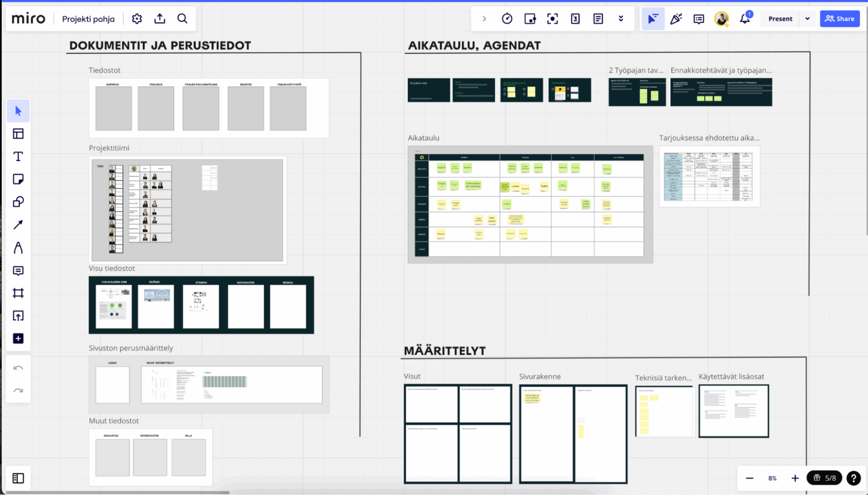The image size is (868, 495).
Task: Open the Projekti pohja board title
Action: point(88,19)
